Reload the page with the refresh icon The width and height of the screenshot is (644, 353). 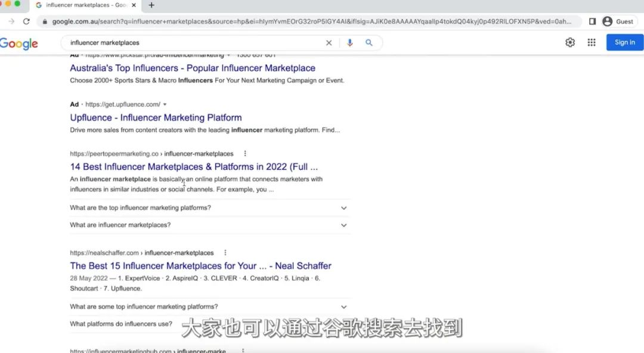(x=26, y=21)
